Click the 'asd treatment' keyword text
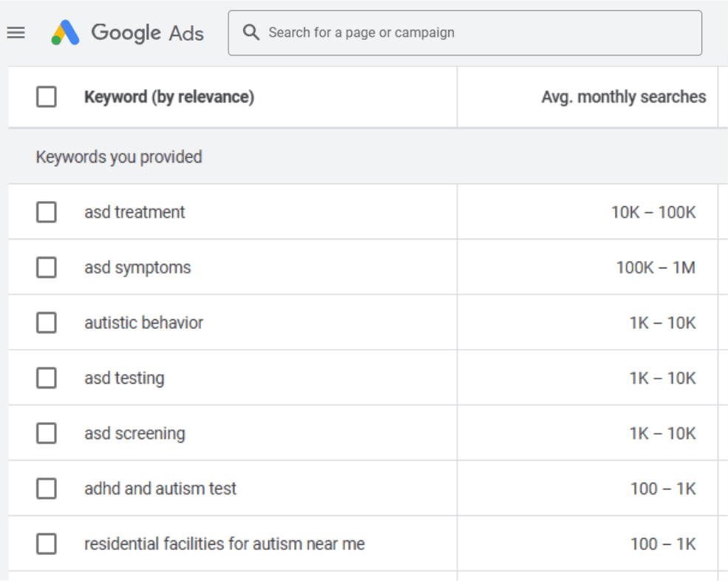Viewport: 728px width, 581px height. point(135,212)
